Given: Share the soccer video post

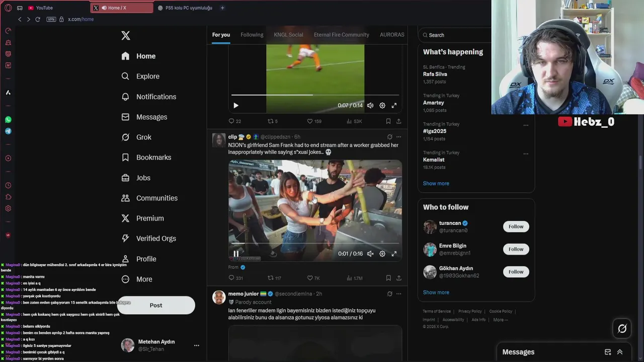Looking at the screenshot, I should (399, 121).
